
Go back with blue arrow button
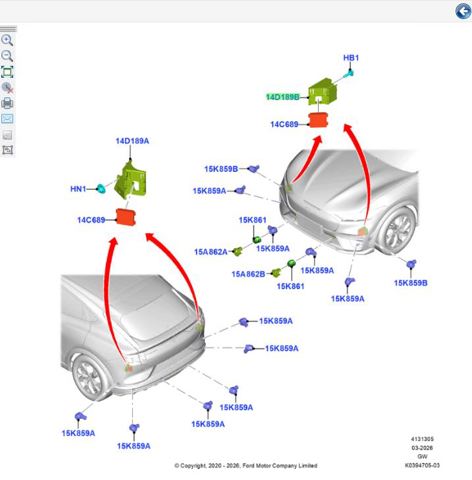[463, 12]
